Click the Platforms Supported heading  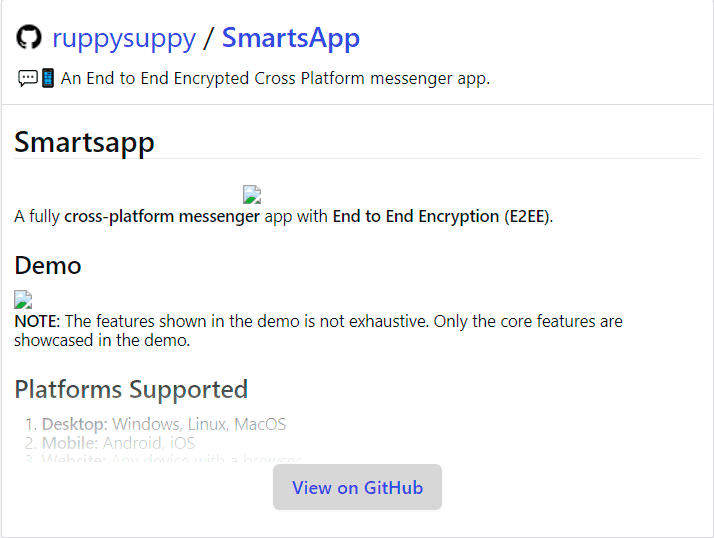pyautogui.click(x=131, y=390)
